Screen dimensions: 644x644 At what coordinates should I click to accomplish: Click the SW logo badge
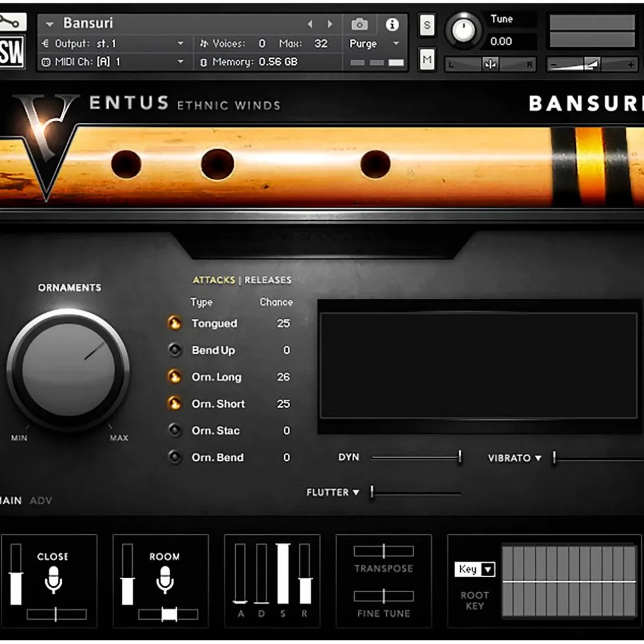pos(12,52)
